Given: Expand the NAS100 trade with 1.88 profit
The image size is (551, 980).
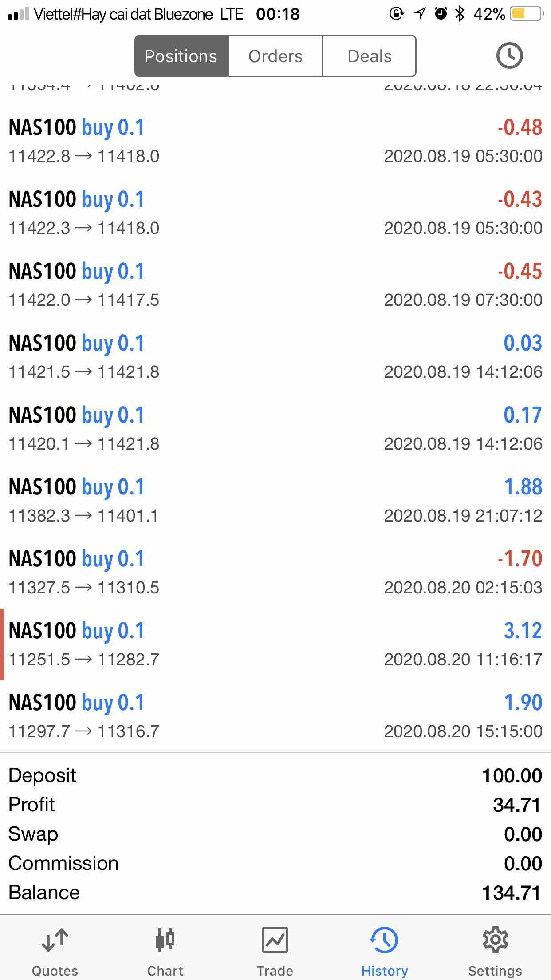Looking at the screenshot, I should pos(275,500).
